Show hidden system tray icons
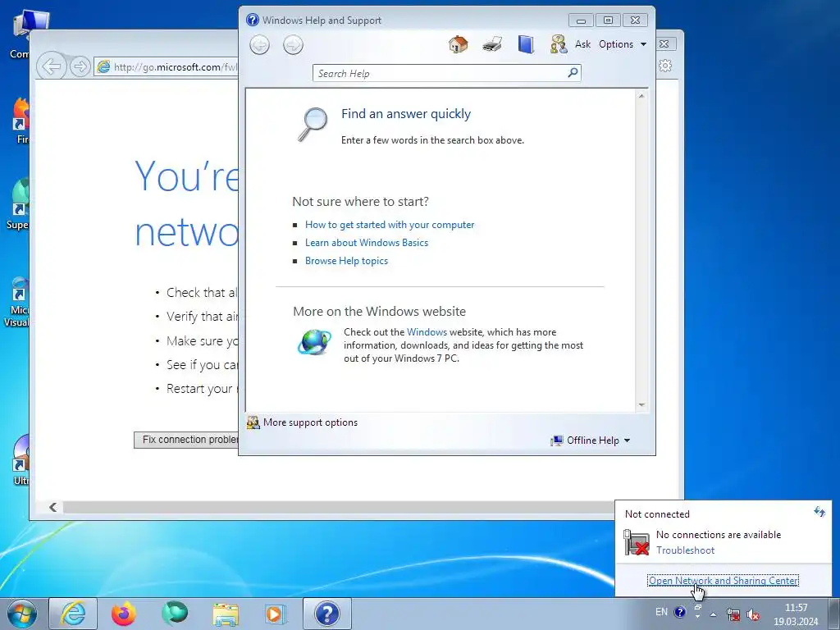This screenshot has height=630, width=840. point(713,614)
